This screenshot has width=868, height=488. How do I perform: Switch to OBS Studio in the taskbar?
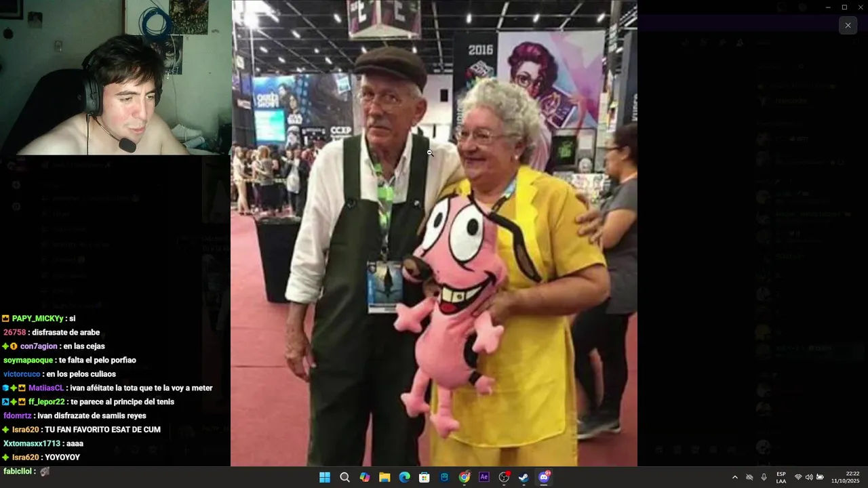[504, 477]
